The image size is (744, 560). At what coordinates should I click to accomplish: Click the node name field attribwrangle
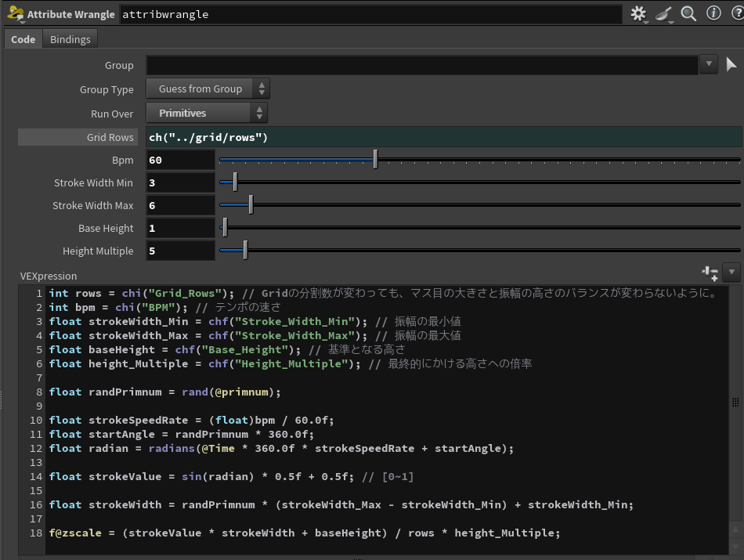(x=370, y=14)
